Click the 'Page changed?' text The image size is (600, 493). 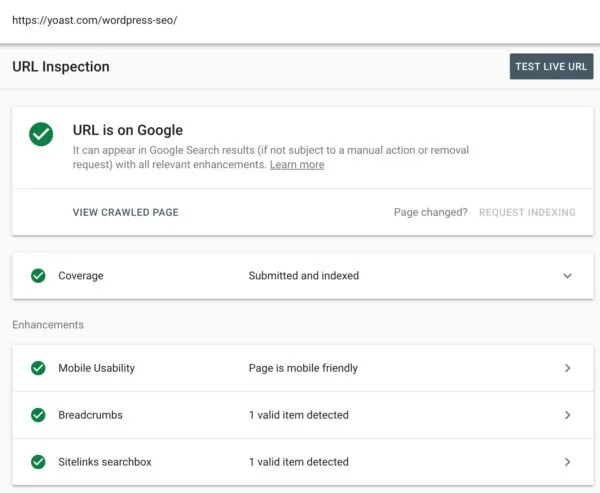[430, 212]
